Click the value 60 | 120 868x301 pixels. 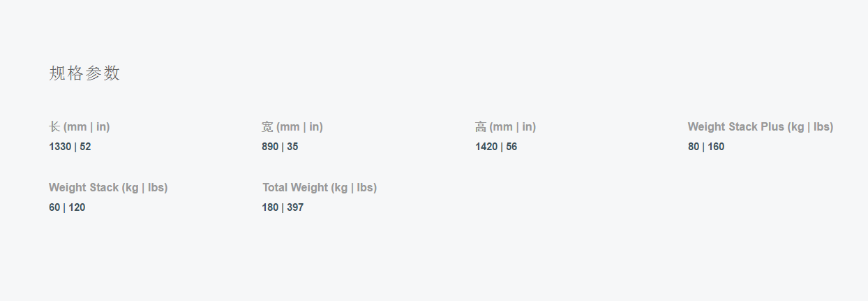coord(67,207)
